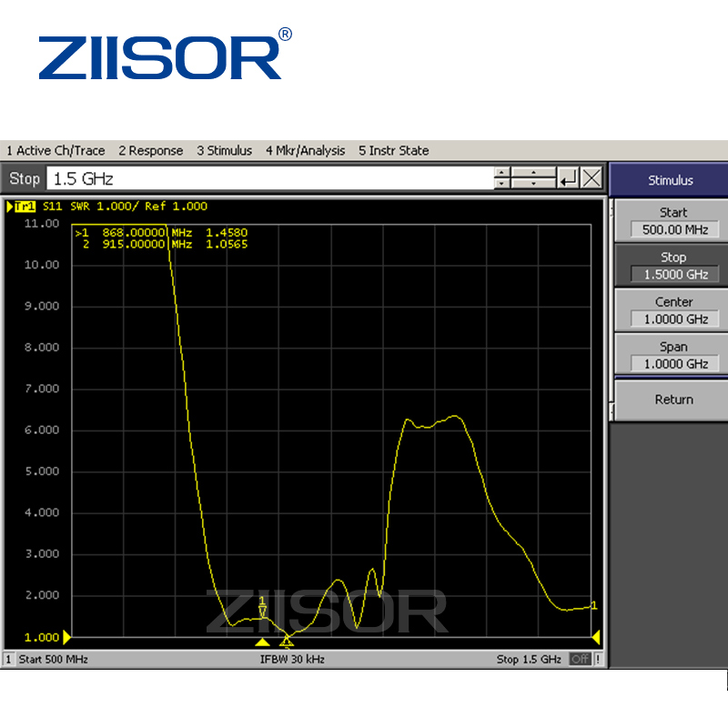Select the Tr1 trace label

pos(25,207)
